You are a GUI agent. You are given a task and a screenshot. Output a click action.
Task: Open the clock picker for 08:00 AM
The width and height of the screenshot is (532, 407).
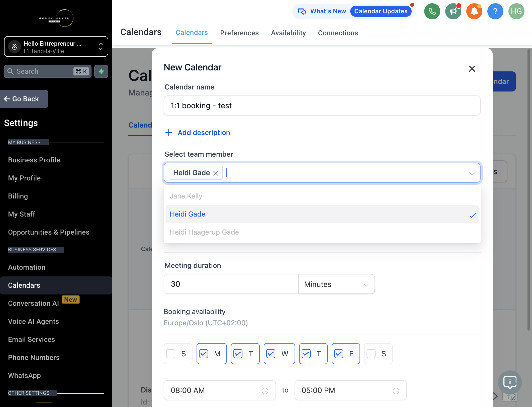pos(265,391)
